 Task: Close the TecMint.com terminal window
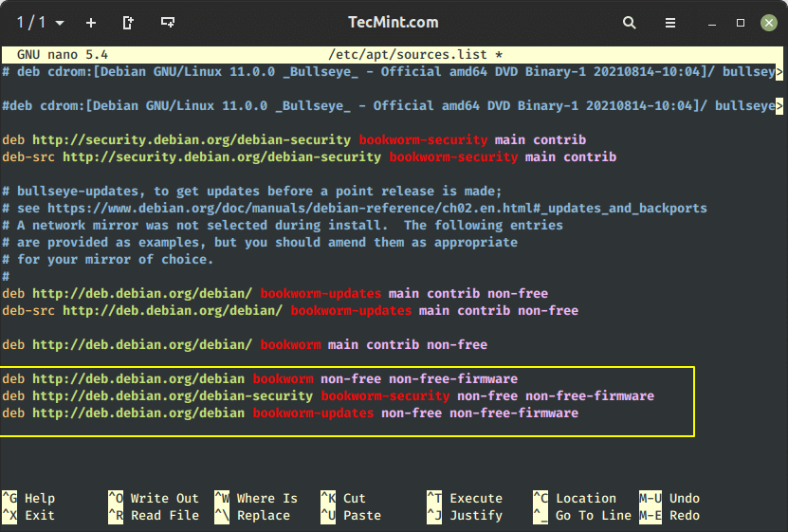click(x=768, y=23)
